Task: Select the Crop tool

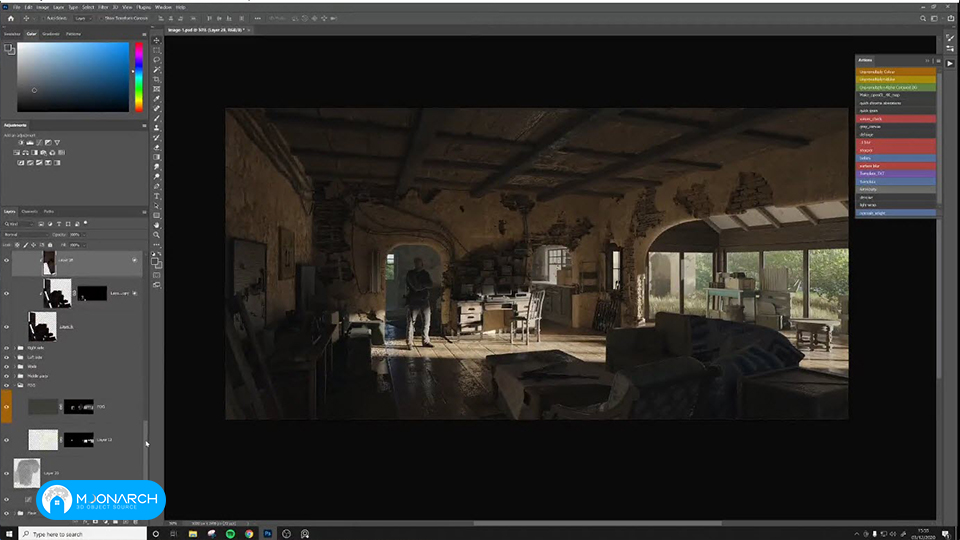Action: [157, 80]
